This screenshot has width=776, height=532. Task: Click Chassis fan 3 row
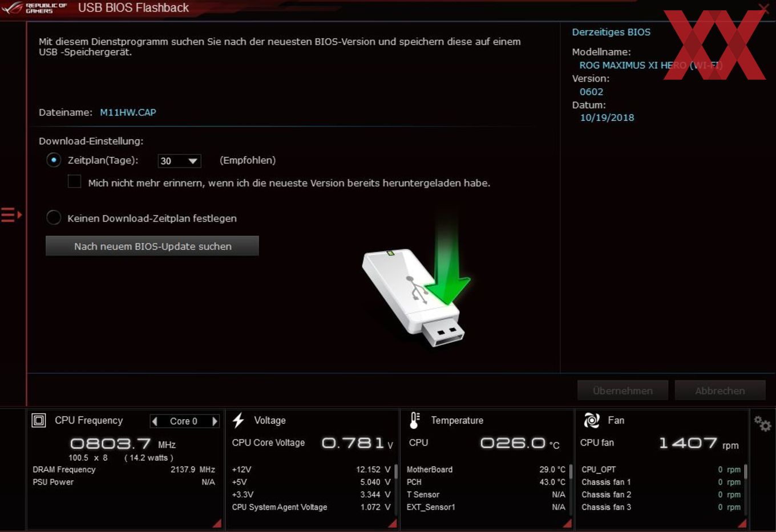pos(661,507)
